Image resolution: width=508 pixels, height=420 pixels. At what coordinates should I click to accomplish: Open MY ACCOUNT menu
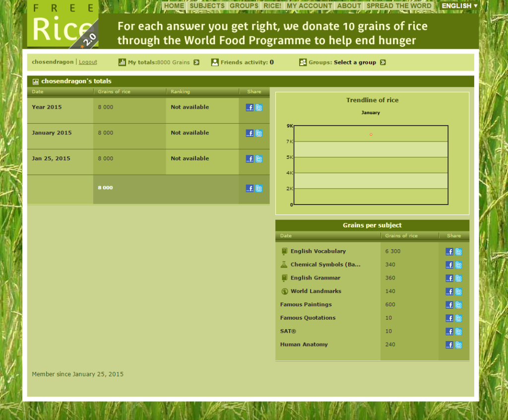point(310,6)
